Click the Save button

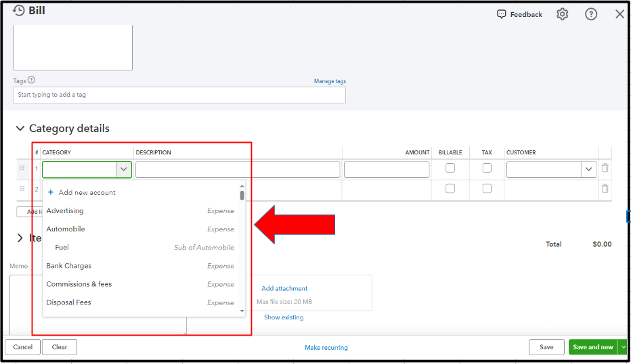click(546, 346)
